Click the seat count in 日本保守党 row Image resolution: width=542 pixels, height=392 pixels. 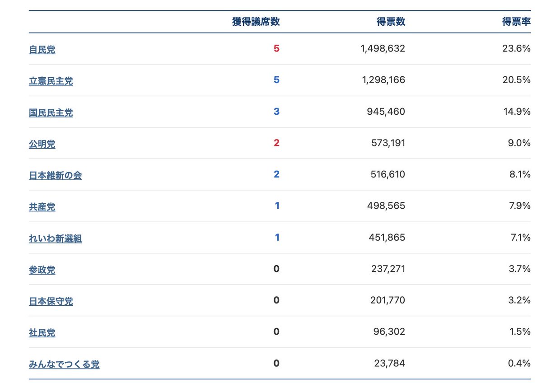276,300
